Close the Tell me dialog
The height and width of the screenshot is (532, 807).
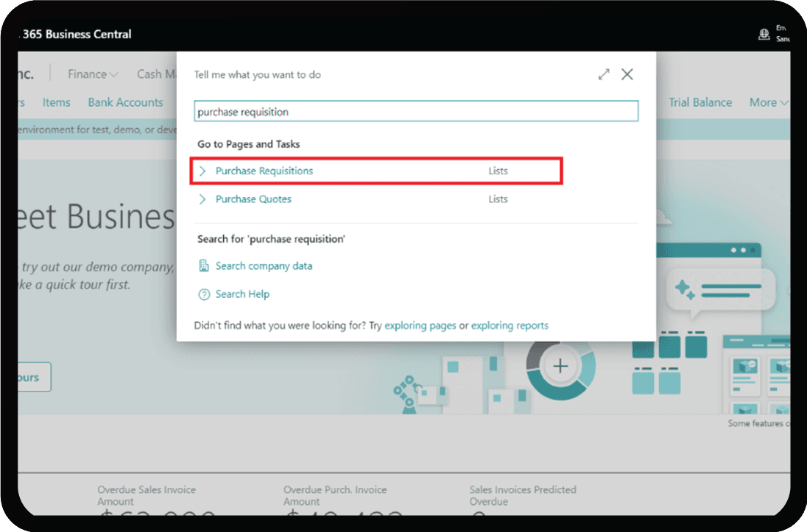point(627,74)
